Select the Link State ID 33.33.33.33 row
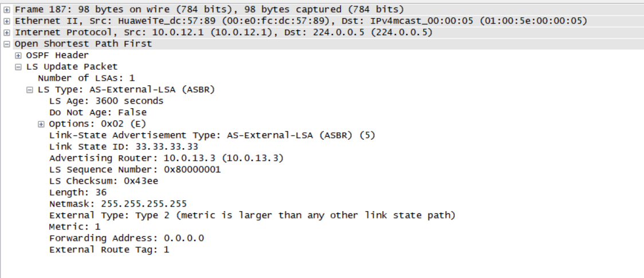Viewport: 644px width, 278px height. click(123, 146)
